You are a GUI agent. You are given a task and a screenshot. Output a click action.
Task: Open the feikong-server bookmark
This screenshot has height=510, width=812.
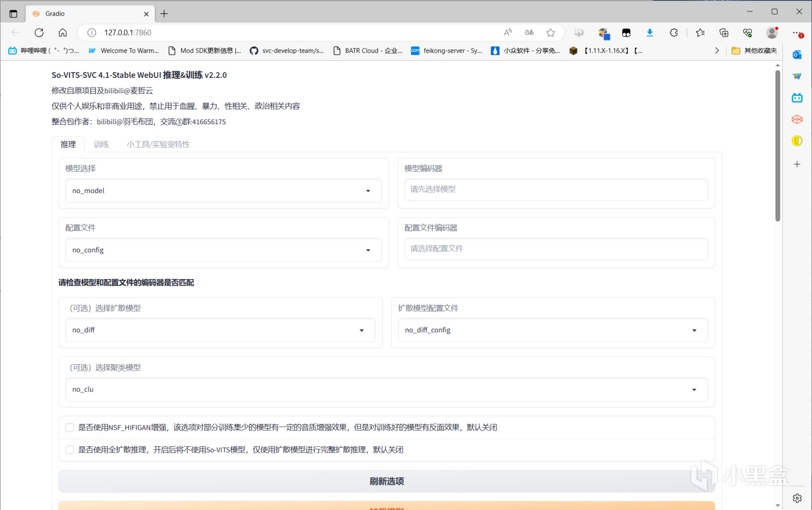447,51
